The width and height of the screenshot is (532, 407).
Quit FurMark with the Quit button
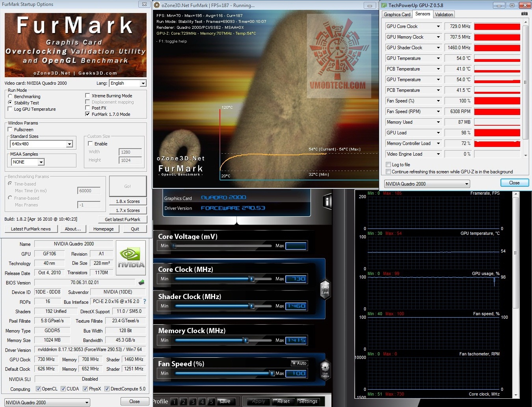tap(135, 229)
